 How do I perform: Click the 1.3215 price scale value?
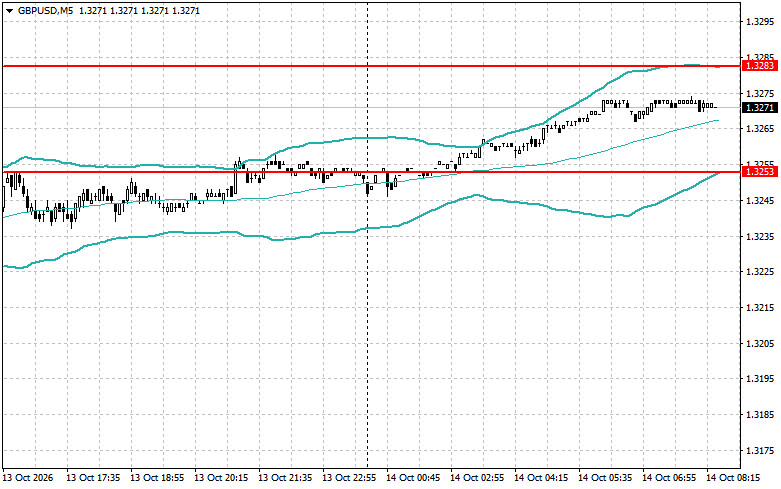(760, 308)
